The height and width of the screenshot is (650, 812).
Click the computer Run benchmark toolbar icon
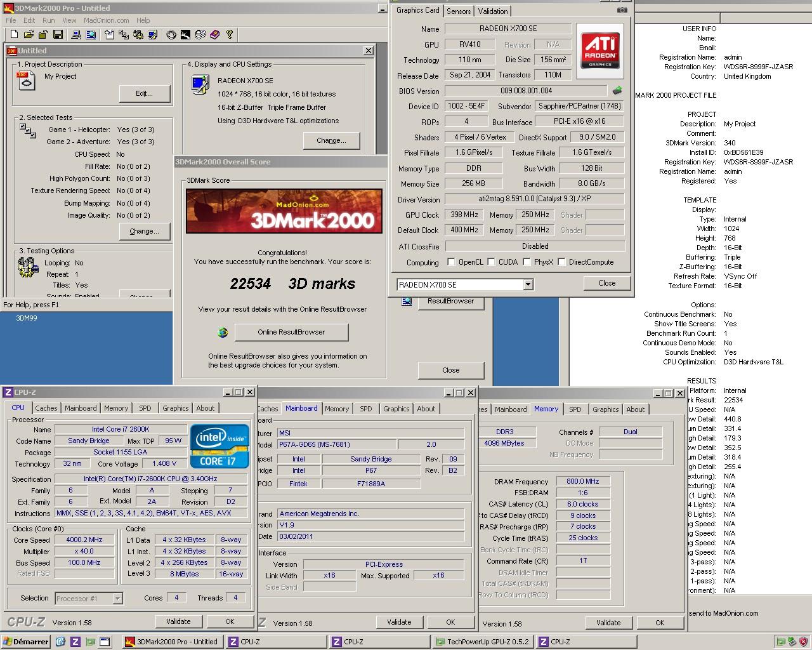point(75,34)
